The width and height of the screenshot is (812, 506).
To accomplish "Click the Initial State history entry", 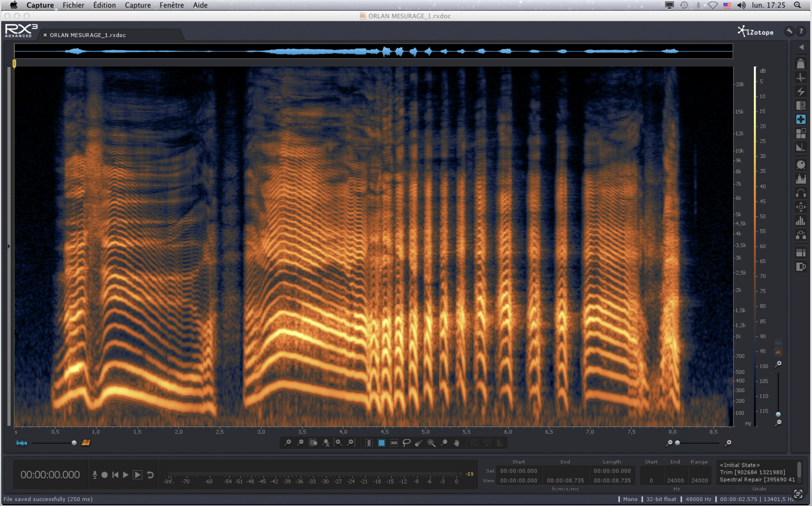I will click(739, 465).
